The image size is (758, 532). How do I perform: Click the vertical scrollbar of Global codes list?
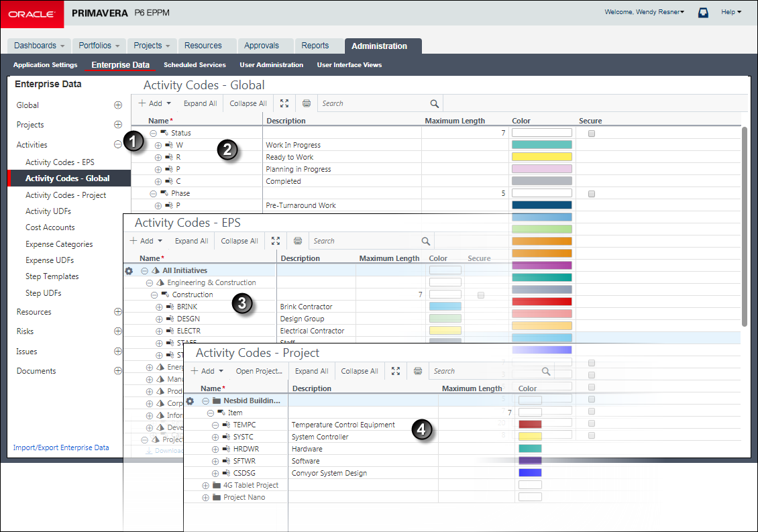click(745, 226)
